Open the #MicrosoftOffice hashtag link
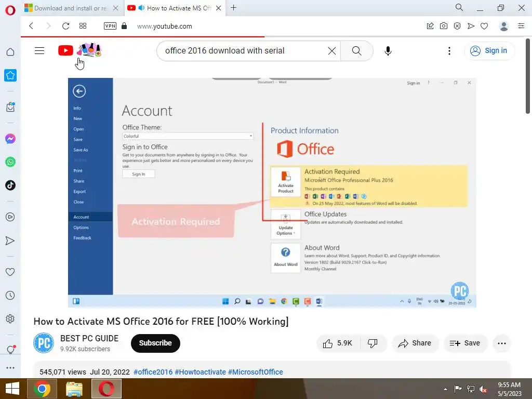532x399 pixels. click(x=256, y=372)
